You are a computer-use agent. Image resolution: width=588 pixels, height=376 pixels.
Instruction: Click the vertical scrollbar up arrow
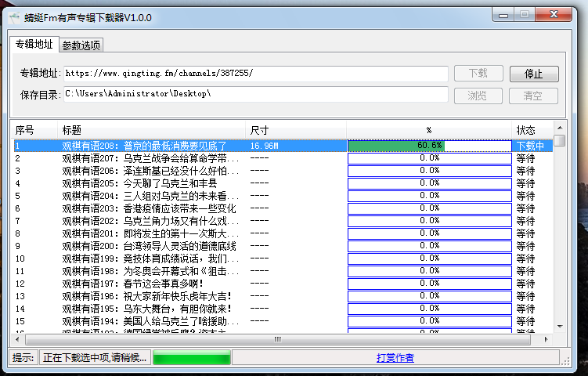559,128
